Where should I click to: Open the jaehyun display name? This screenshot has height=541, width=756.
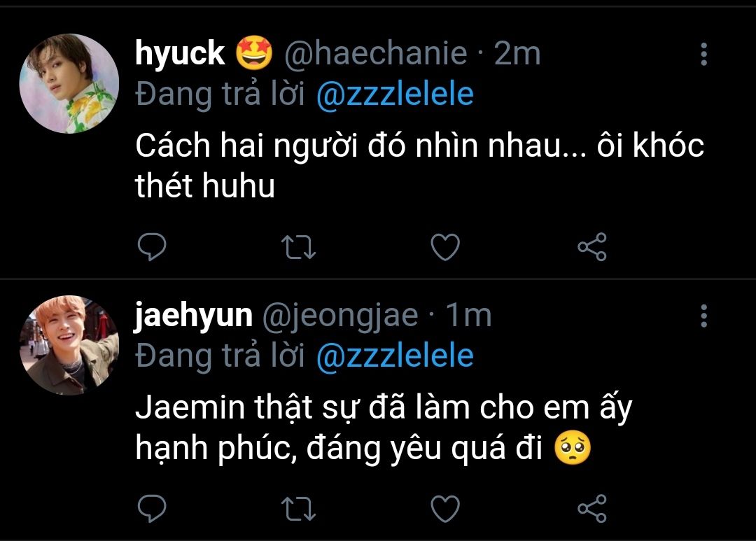point(193,316)
